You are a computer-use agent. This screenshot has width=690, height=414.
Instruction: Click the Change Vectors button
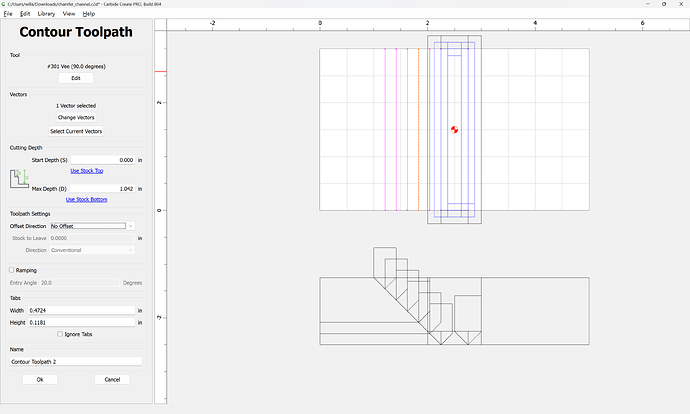point(76,117)
